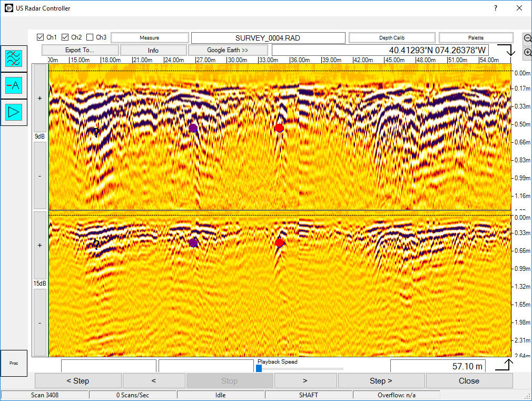This screenshot has height=401, width=532.
Task: Click the > forward playback button
Action: [306, 381]
